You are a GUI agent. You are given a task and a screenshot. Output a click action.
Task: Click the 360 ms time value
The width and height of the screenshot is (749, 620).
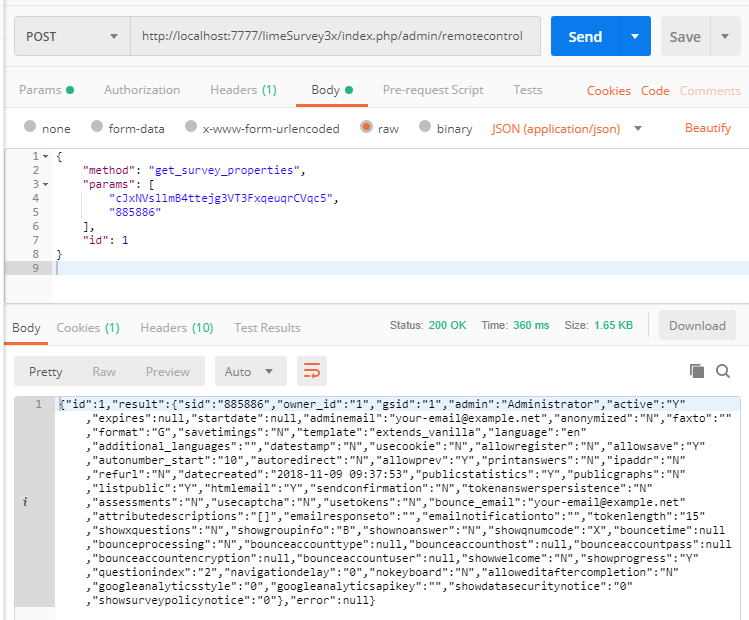pos(531,325)
